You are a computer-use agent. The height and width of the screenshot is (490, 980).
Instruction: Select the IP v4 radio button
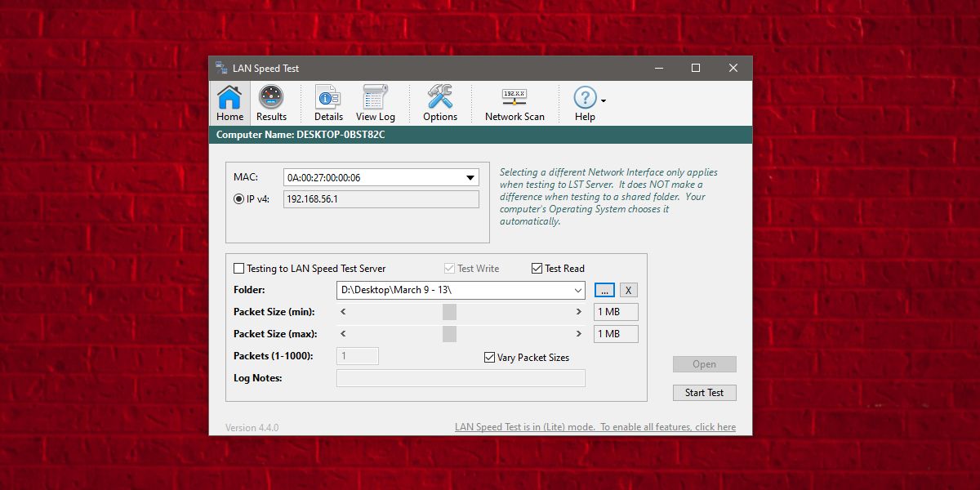coord(238,198)
